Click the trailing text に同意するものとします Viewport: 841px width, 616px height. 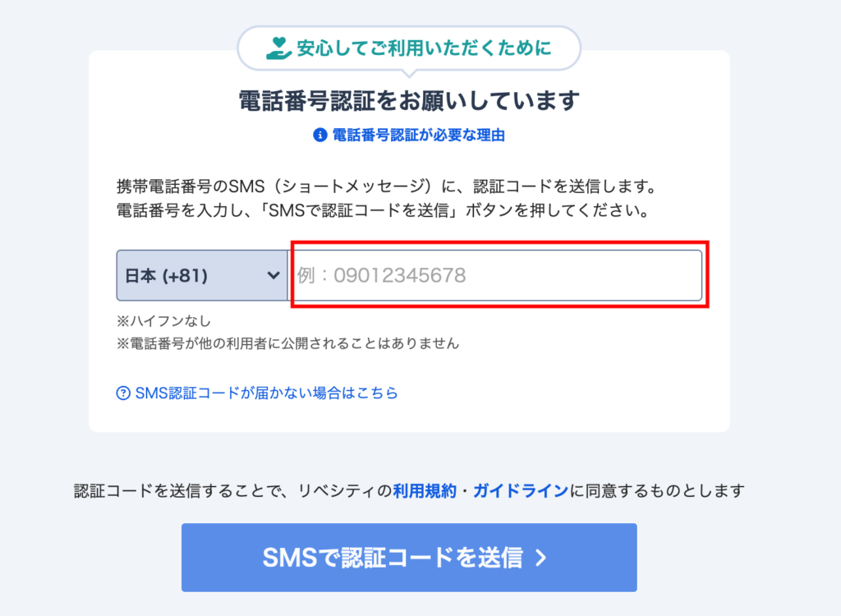pyautogui.click(x=657, y=491)
